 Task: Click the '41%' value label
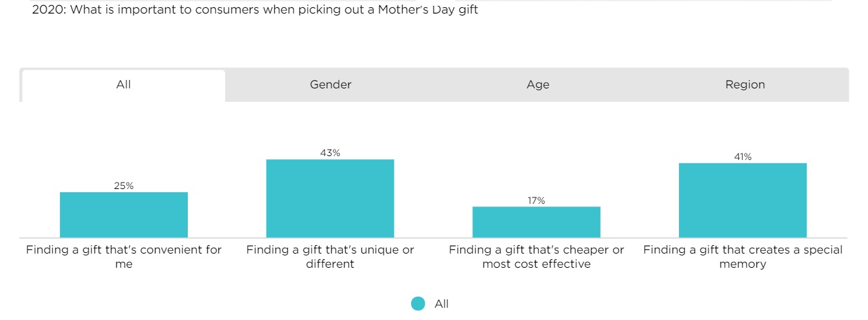[x=742, y=157]
